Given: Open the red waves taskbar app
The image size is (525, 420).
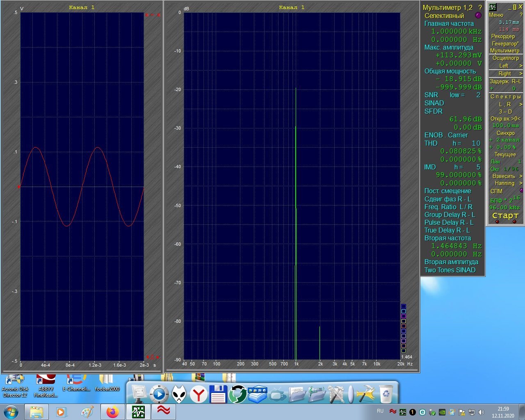Looking at the screenshot, I should (x=164, y=412).
